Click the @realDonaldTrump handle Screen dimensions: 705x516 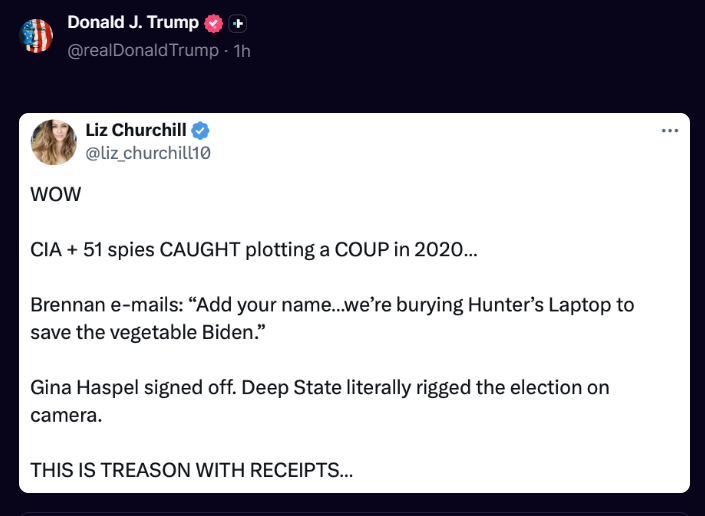click(x=143, y=49)
